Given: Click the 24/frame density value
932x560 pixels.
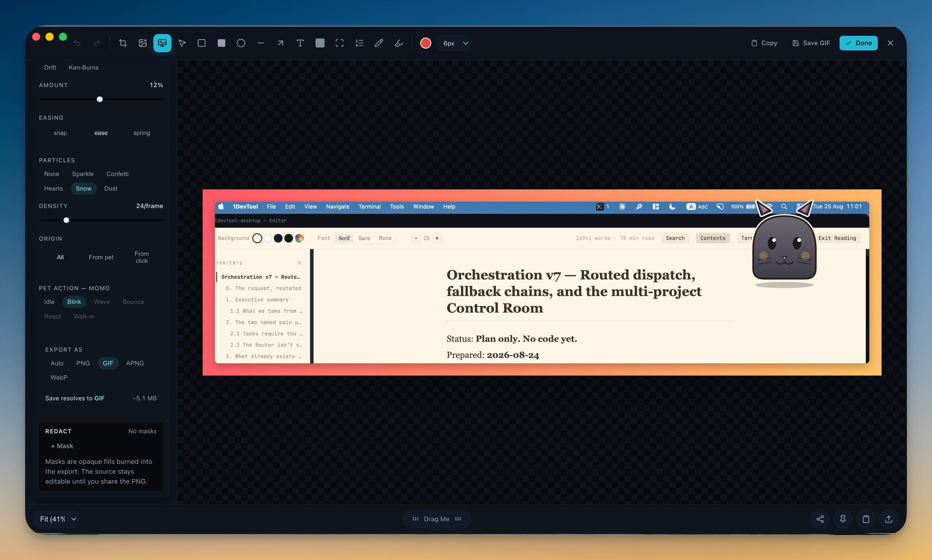Looking at the screenshot, I should pyautogui.click(x=150, y=206).
